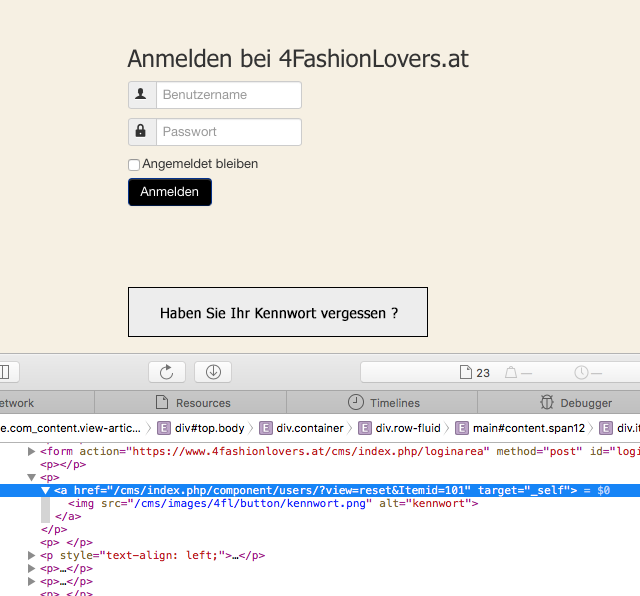640x596 pixels.
Task: Click the sidebar toggle icon in the inspector toolbar
Action: tap(6, 372)
